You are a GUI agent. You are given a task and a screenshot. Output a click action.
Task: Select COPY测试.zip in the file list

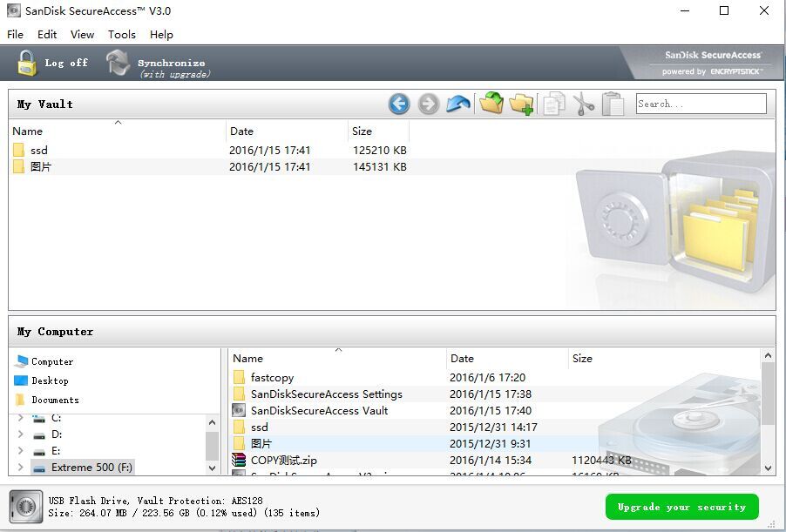click(x=283, y=460)
